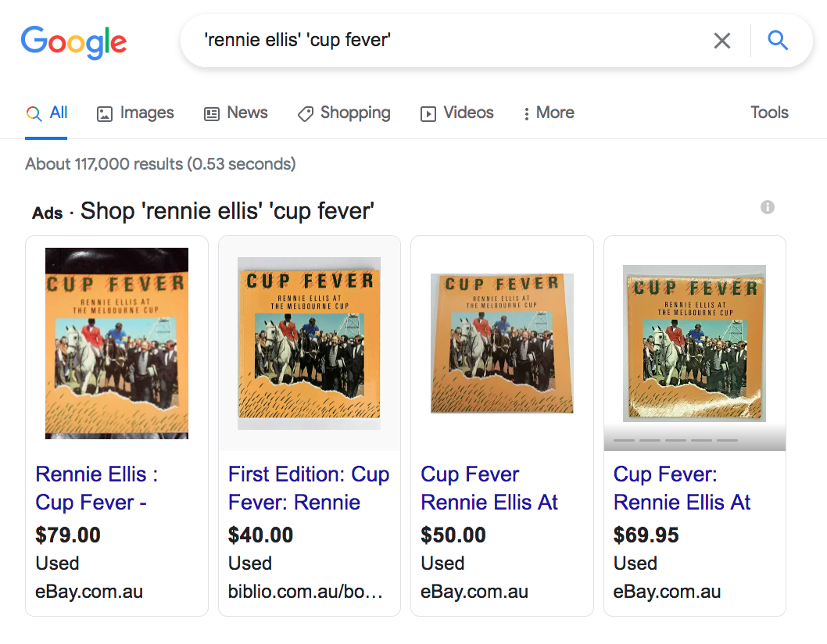Open the 'Rennie Ellis : Cup Fever' eBay listing

(x=95, y=488)
